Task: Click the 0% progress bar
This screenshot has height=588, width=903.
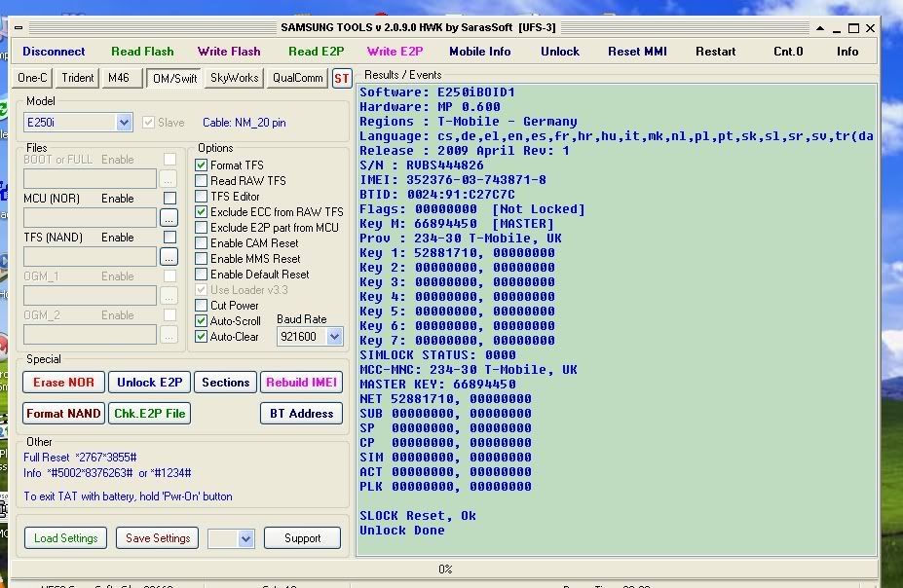Action: pos(444,569)
